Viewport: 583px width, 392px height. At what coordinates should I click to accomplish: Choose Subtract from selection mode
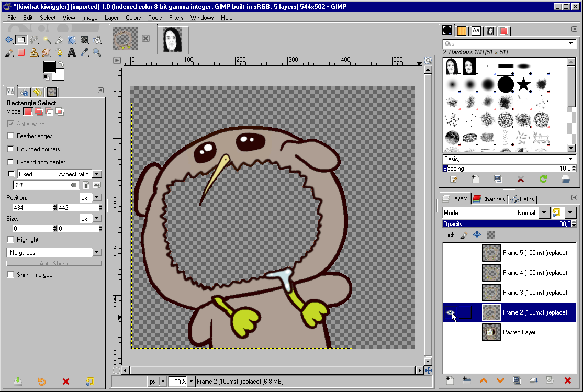(x=49, y=111)
